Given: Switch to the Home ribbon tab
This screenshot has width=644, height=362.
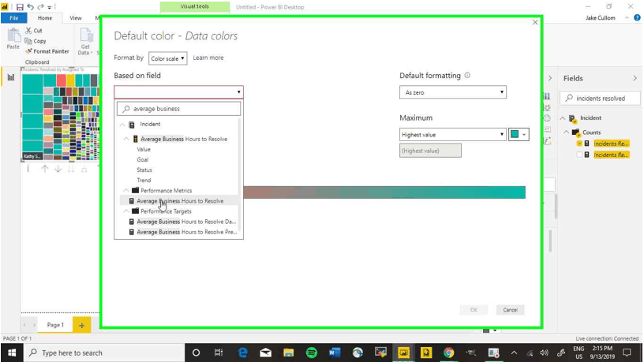Looking at the screenshot, I should pos(45,18).
